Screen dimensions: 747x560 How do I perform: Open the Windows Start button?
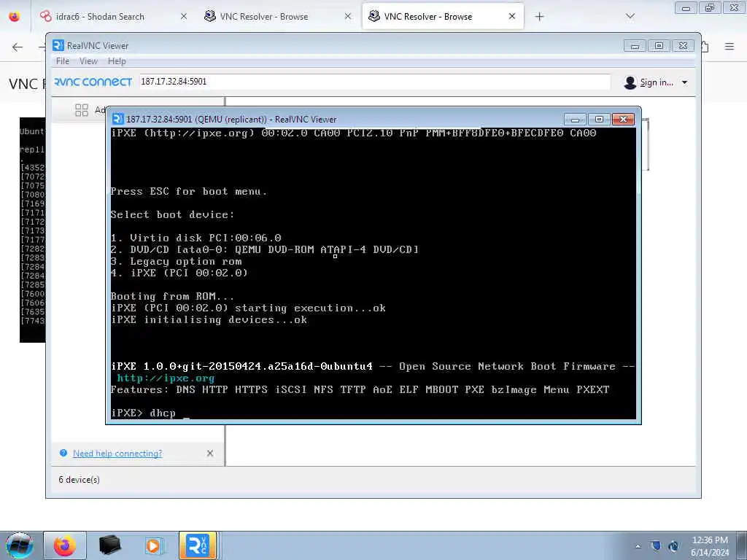[19, 545]
